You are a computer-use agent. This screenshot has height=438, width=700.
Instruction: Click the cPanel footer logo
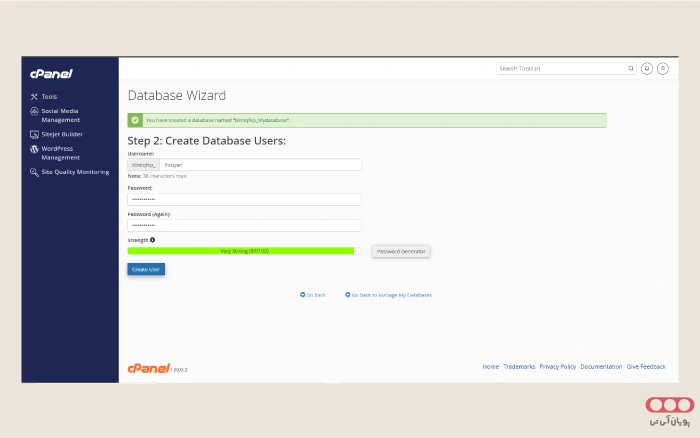click(149, 368)
